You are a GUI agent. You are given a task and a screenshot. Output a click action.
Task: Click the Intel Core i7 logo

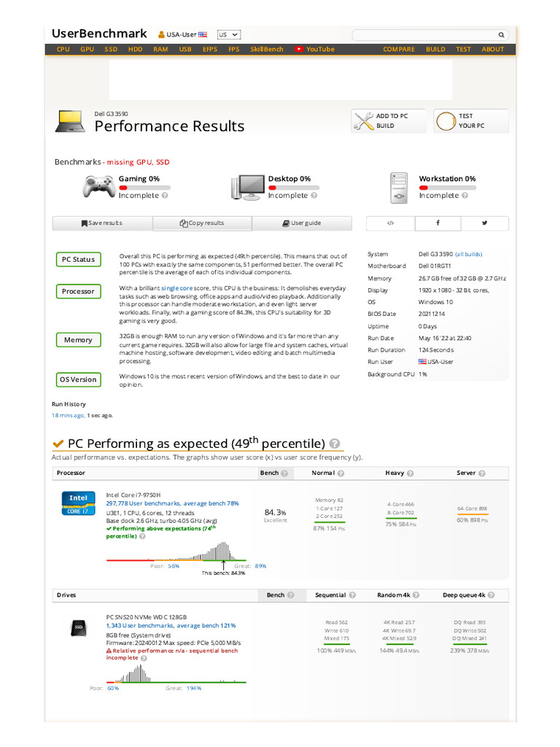[79, 503]
